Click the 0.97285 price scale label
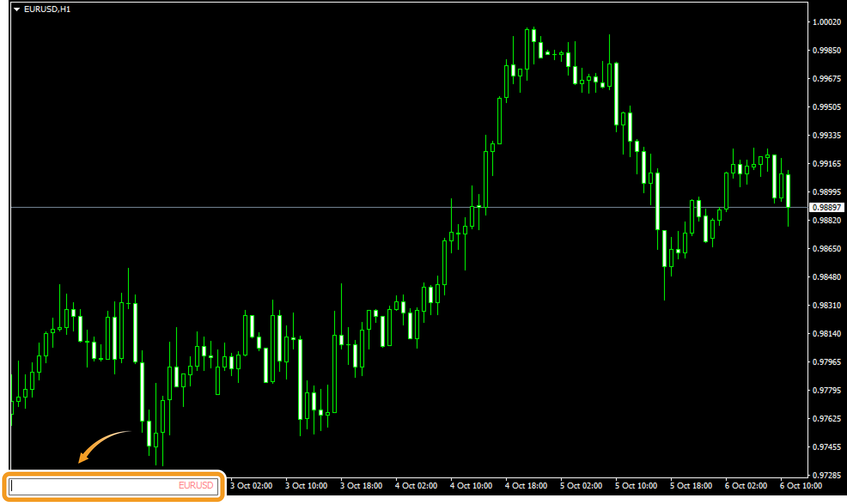The height and width of the screenshot is (504, 847). 826,475
